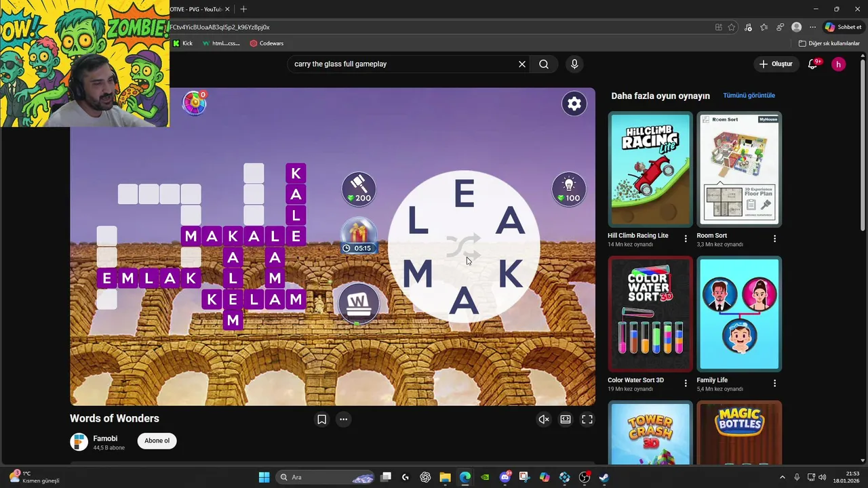The width and height of the screenshot is (868, 488).
Task: Spin the colorful prize wheel icon
Action: click(x=195, y=103)
